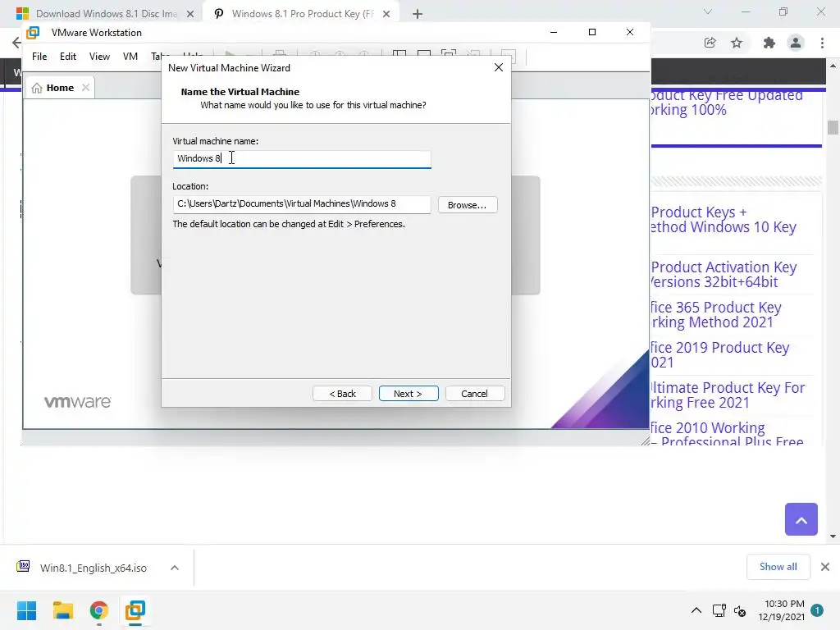Click the Chrome back arrow

(x=16, y=43)
